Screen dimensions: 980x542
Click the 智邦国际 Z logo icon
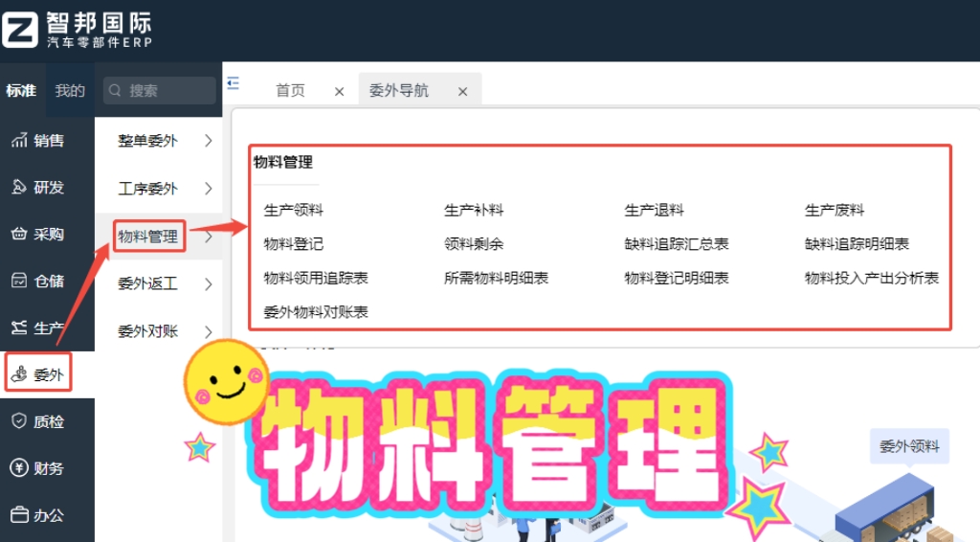tap(20, 30)
